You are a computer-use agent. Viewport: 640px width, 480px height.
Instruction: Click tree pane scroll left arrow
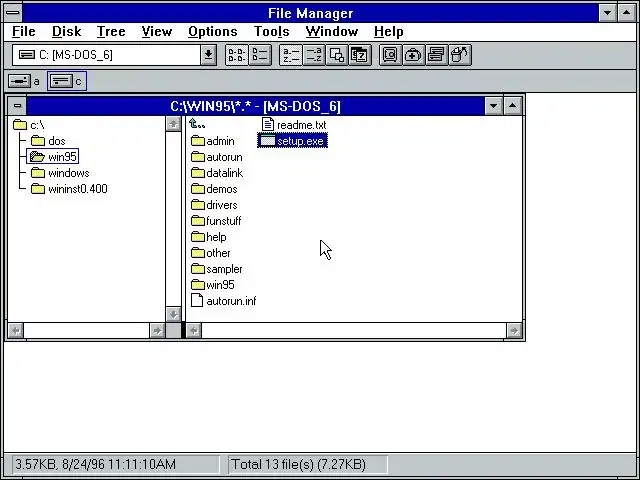(x=16, y=330)
